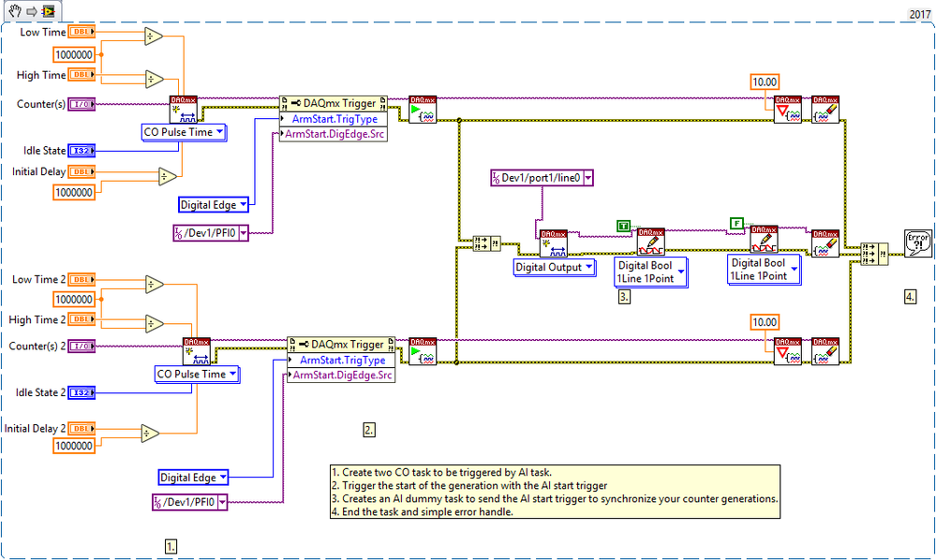Select the Low Time 2 DBL terminal
936x560 pixels.
82,279
